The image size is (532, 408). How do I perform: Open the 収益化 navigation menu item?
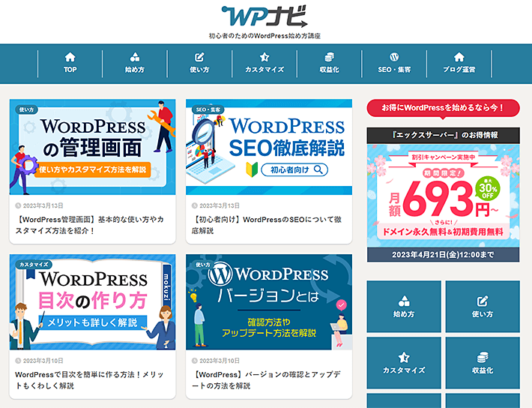coord(329,64)
